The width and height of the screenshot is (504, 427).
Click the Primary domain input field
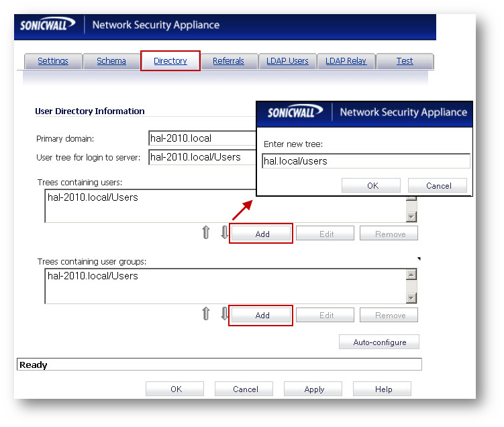point(202,138)
